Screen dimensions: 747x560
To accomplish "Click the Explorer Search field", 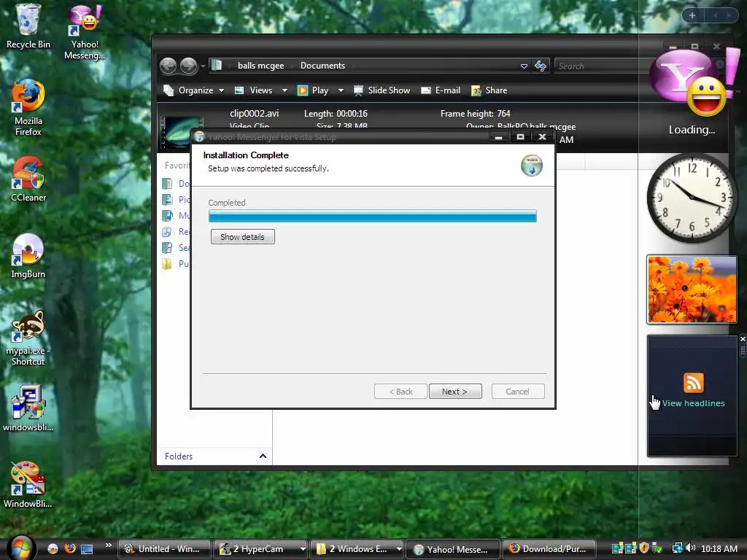I will [x=603, y=66].
